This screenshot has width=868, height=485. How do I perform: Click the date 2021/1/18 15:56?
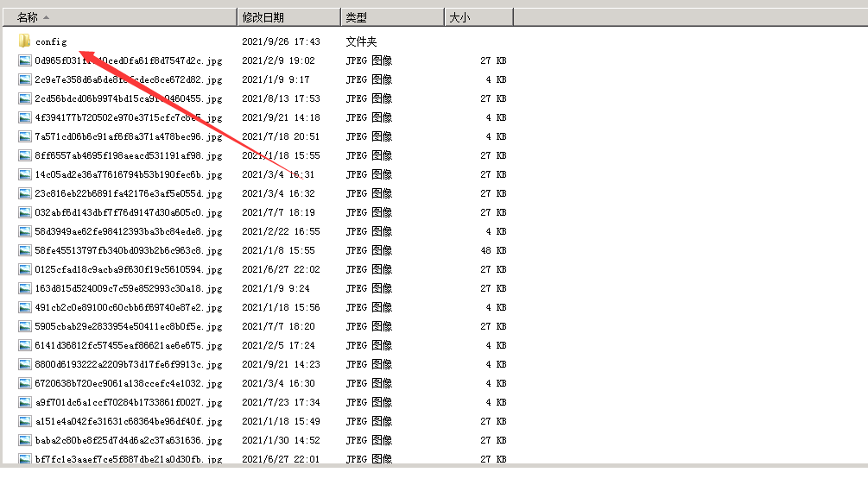point(281,307)
